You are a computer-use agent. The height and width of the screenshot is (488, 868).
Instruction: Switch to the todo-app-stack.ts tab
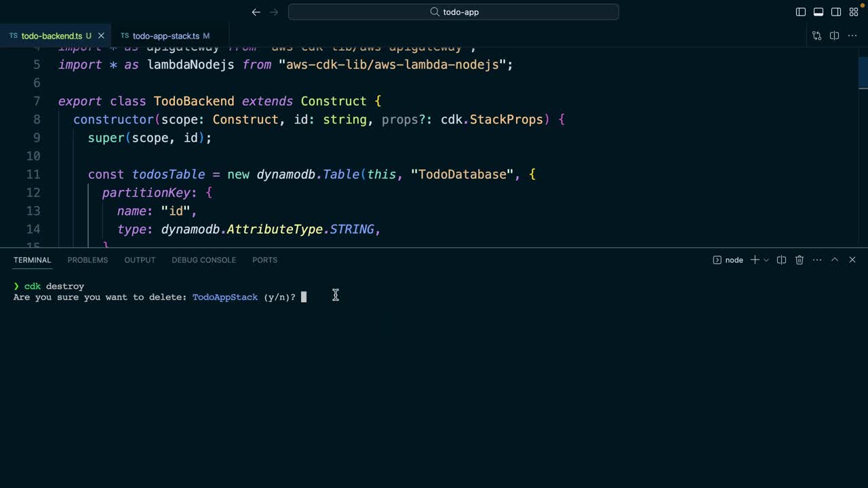(165, 36)
